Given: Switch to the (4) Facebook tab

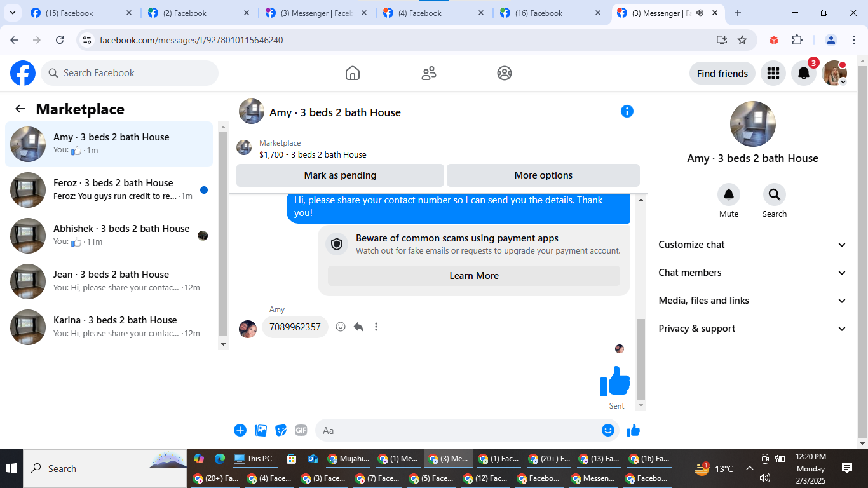Looking at the screenshot, I should coord(433,13).
